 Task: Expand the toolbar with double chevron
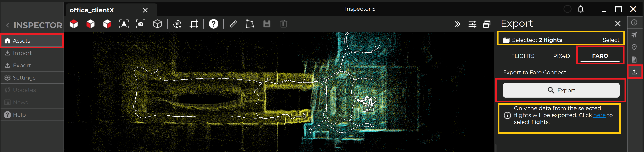tap(457, 24)
